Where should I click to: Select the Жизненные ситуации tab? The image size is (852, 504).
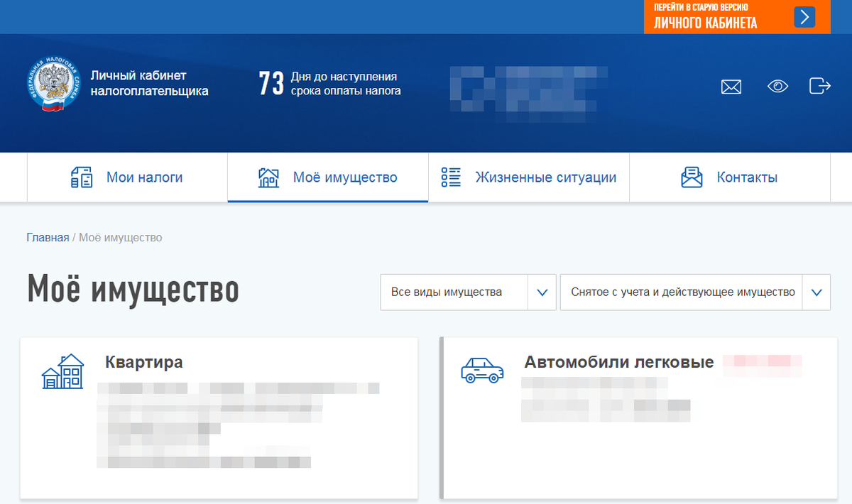[x=528, y=177]
